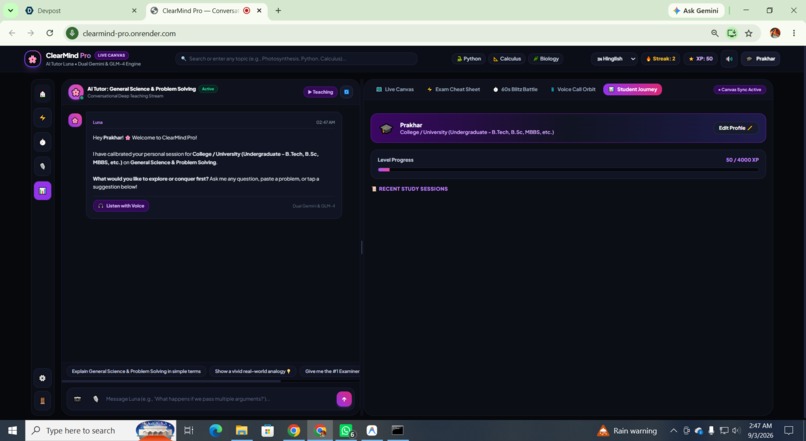Bookmark this page with the star icon
Viewport: 806px width, 441px height.
coord(748,33)
